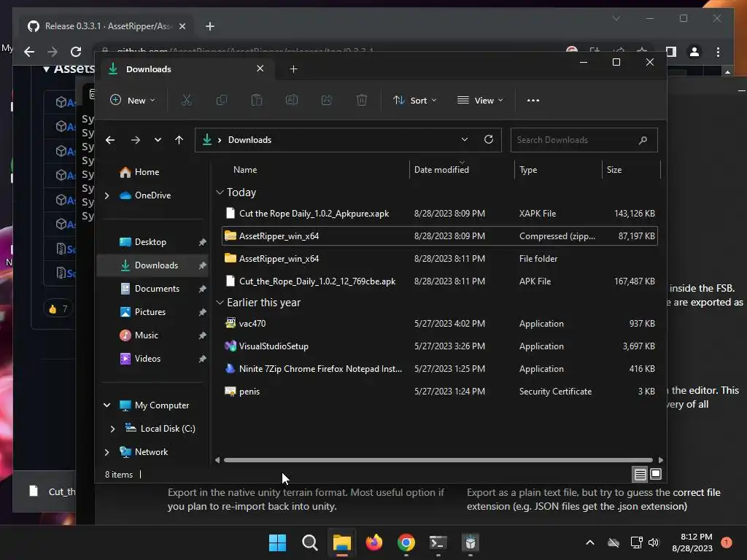Screen dimensions: 747x560
Task: Click the Share icon in Explorer toolbar
Action: [x=327, y=100]
